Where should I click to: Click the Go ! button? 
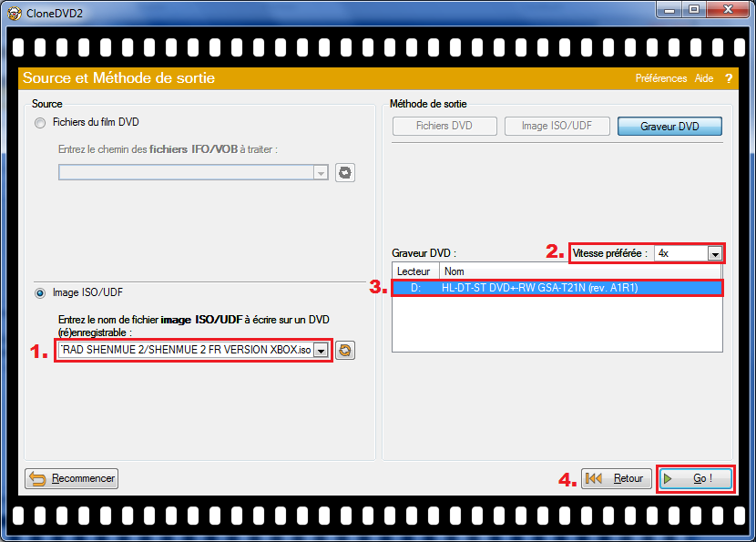(x=695, y=478)
